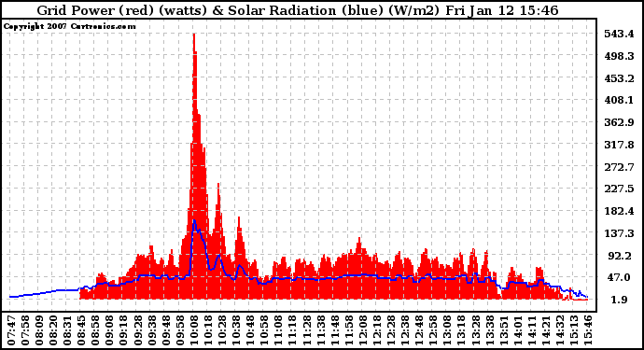This screenshot has width=644, height=350.
Task: Click the 09:08 time label
Action: (109, 330)
